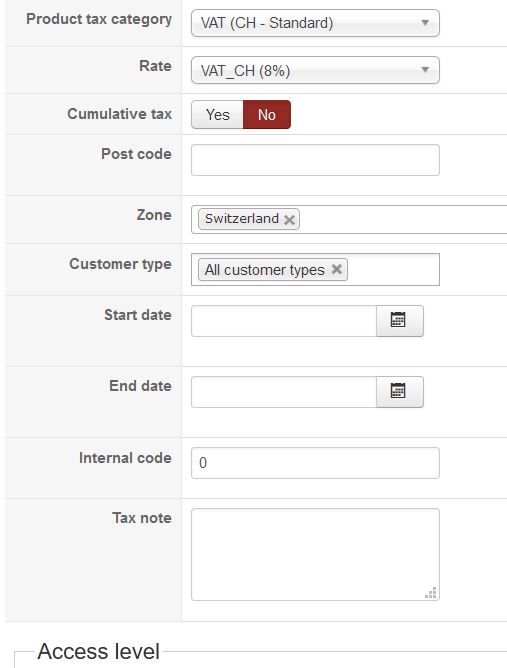
Task: Remove the Switzerland zone tag
Action: pyautogui.click(x=290, y=220)
